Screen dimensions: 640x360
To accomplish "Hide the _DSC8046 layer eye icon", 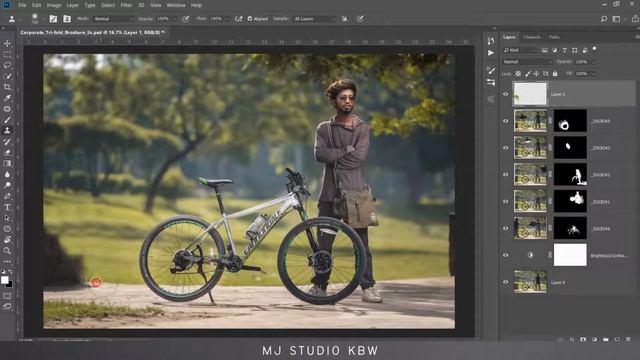I will [x=506, y=228].
